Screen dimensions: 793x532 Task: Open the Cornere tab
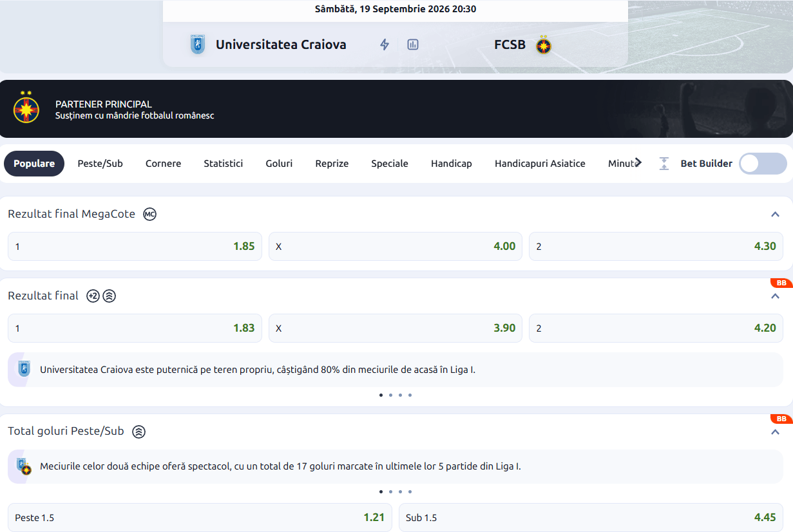[x=163, y=164]
